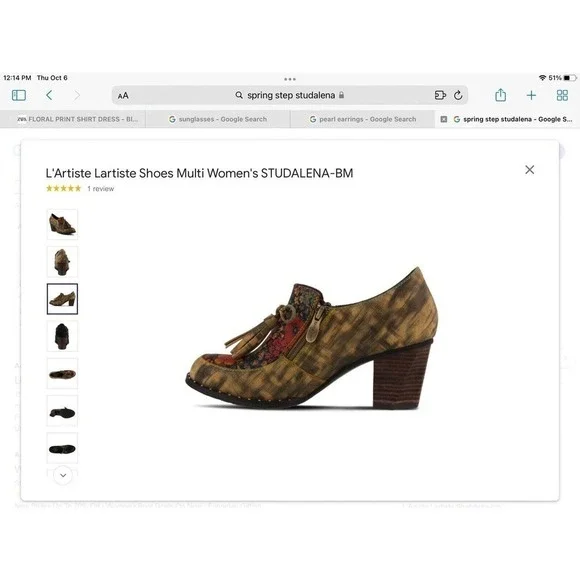Expand more thumbnails with the down chevron

[x=63, y=475]
